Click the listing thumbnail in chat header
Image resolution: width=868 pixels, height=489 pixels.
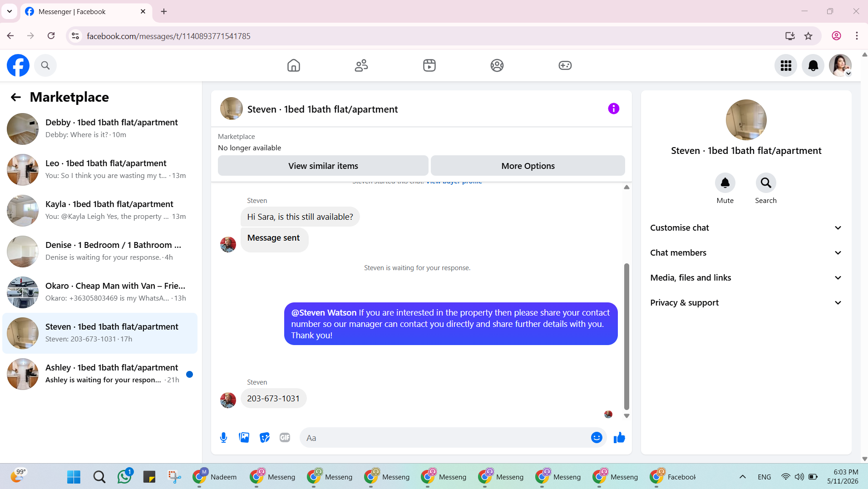tap(232, 109)
